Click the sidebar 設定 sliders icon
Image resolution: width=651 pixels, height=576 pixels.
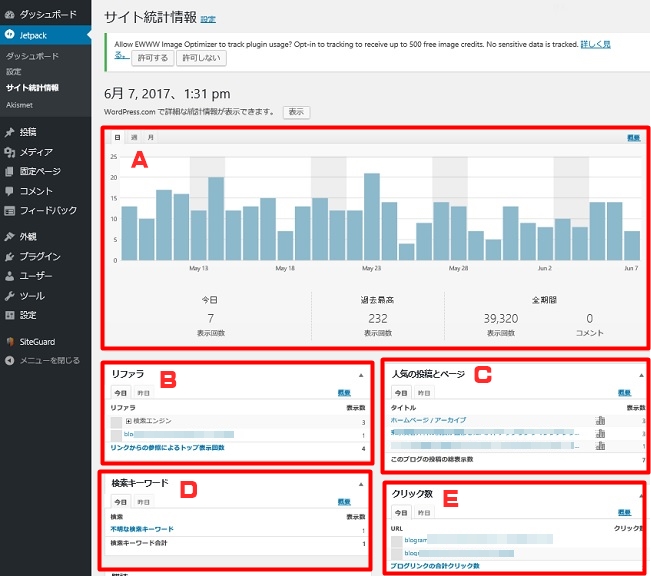tap(10, 315)
